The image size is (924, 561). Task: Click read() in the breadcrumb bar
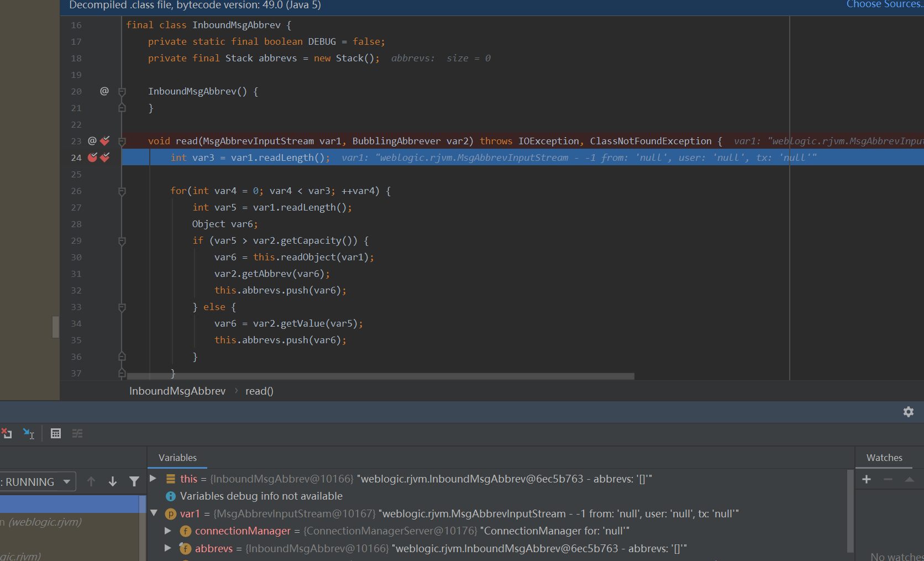point(259,391)
